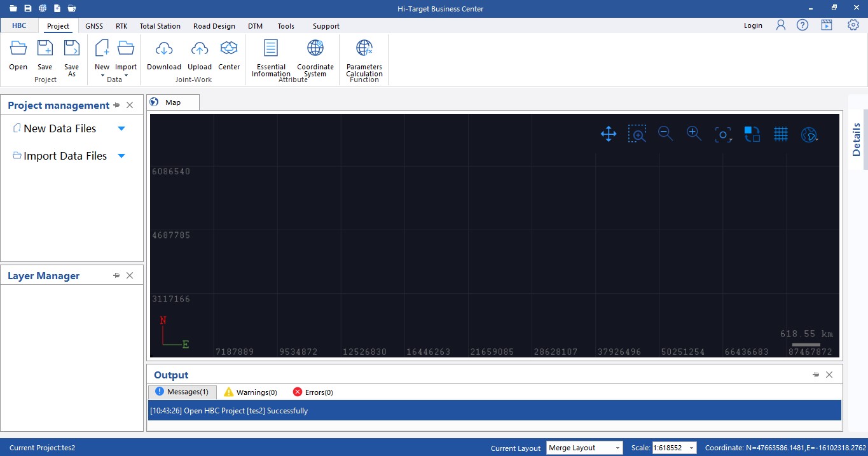The image size is (868, 456).
Task: Pin the Project management panel
Action: [x=116, y=106]
